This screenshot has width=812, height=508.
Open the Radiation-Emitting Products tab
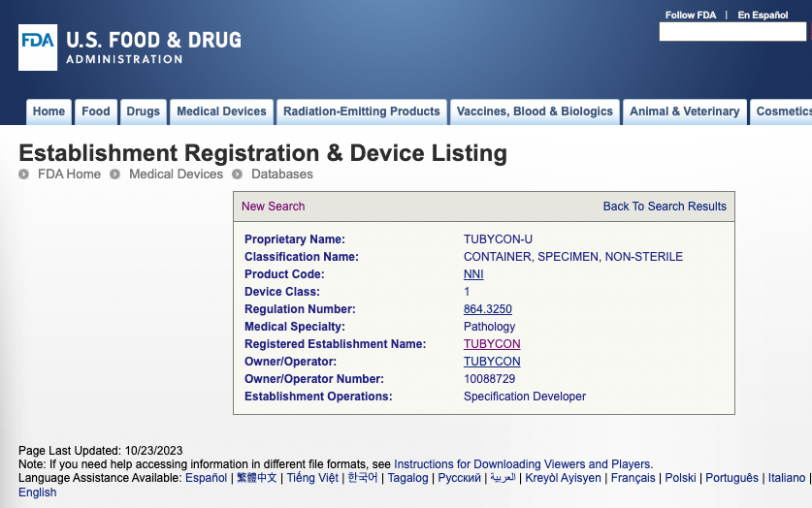click(x=362, y=111)
